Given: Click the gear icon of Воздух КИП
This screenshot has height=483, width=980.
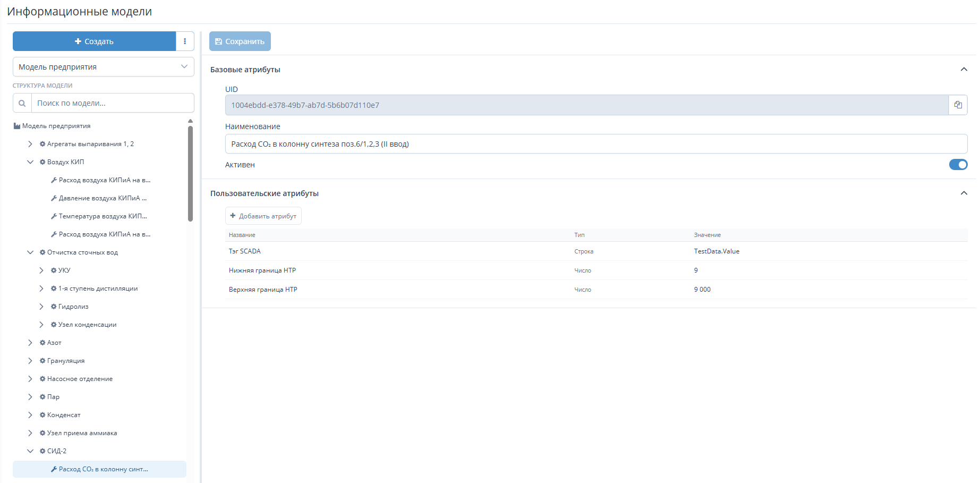Looking at the screenshot, I should [42, 162].
